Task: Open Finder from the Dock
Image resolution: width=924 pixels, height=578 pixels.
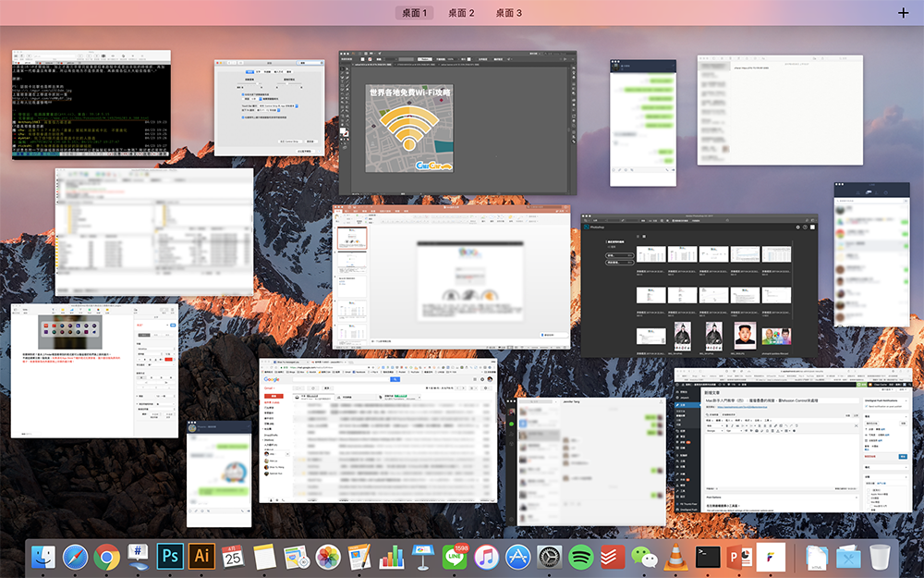Action: click(43, 557)
